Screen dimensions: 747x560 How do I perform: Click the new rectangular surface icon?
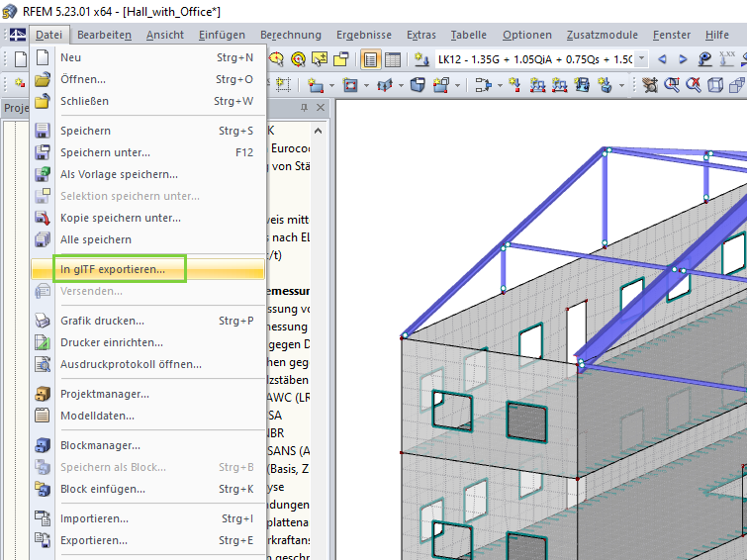tap(316, 85)
